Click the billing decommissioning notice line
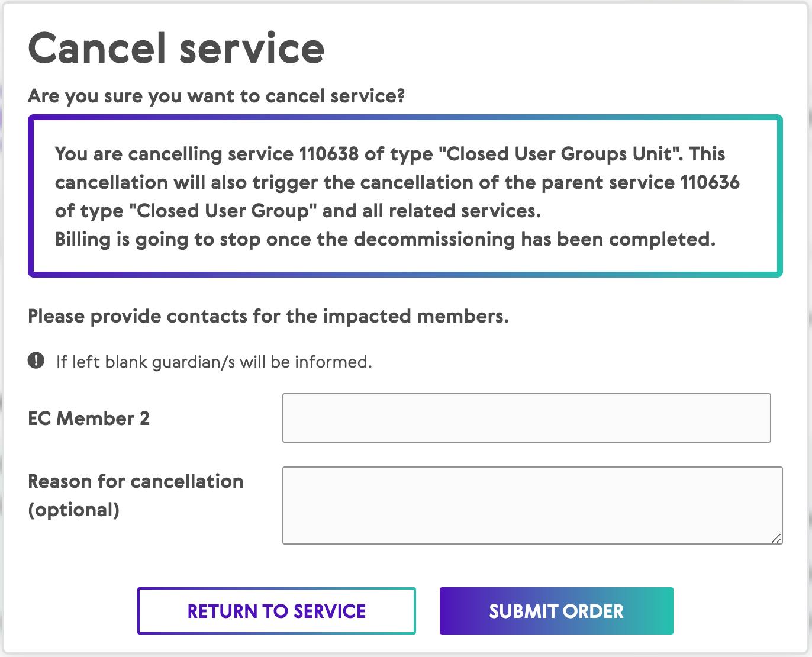 385,239
